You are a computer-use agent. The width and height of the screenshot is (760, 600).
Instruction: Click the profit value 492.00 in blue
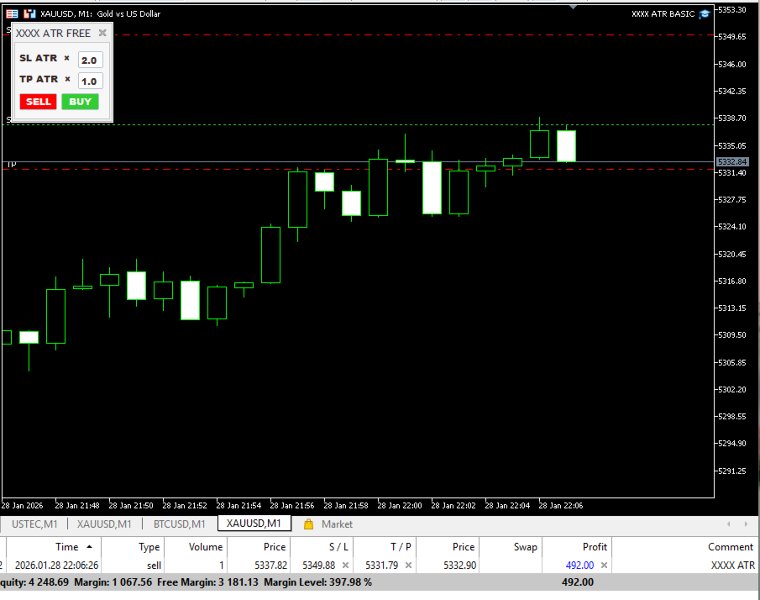click(x=580, y=565)
